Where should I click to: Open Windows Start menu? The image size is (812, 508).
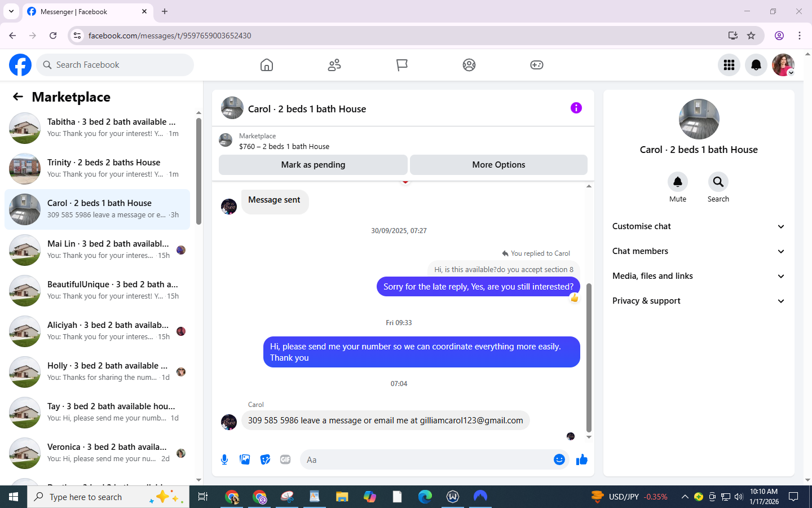(14, 497)
